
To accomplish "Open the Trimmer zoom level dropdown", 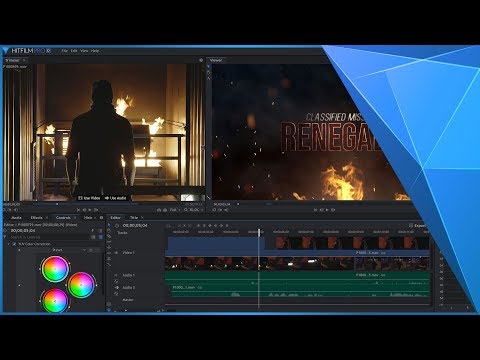I will click(x=195, y=210).
